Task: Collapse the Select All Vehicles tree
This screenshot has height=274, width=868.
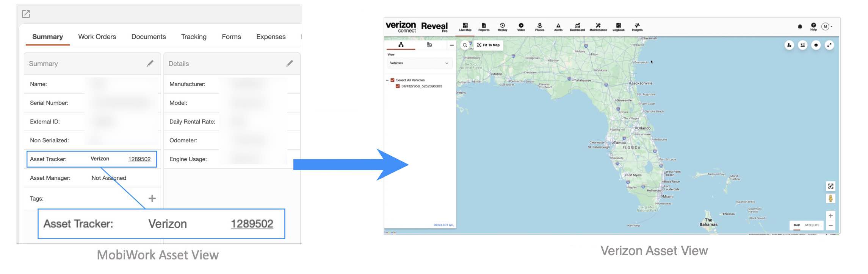Action: (x=387, y=80)
